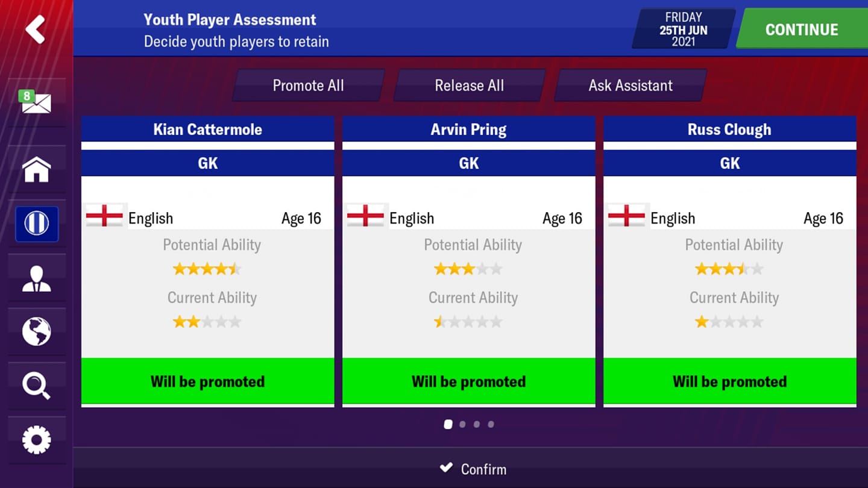The image size is (868, 488).
Task: Confirm the youth player decisions
Action: click(473, 469)
